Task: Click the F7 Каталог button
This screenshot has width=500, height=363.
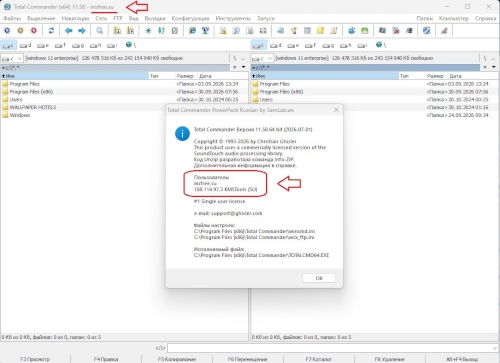Action: coord(319,359)
